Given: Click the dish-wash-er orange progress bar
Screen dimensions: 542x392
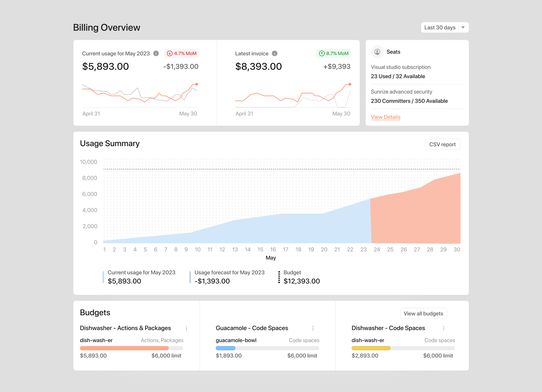Looking at the screenshot, I should (124, 348).
